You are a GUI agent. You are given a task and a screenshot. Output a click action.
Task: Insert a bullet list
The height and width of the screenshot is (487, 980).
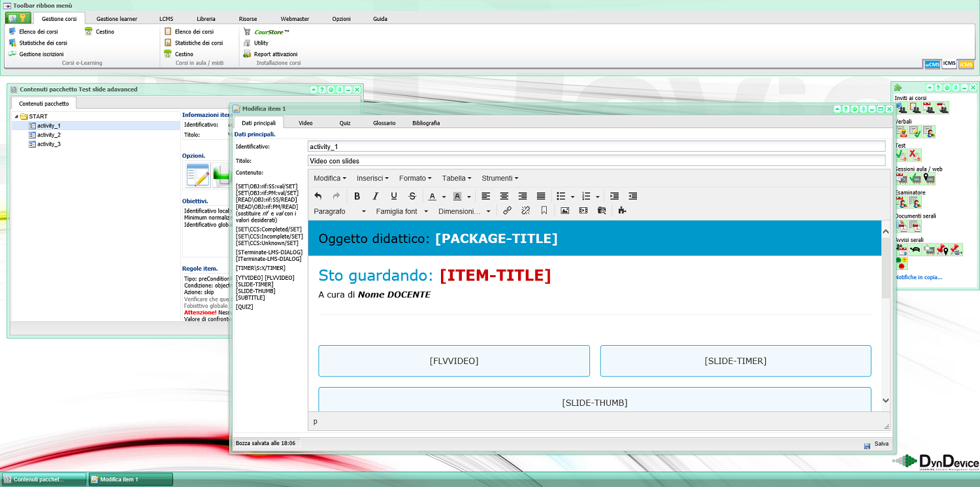click(x=561, y=196)
